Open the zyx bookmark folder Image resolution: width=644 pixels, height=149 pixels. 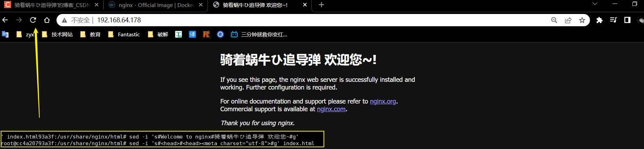click(x=25, y=34)
